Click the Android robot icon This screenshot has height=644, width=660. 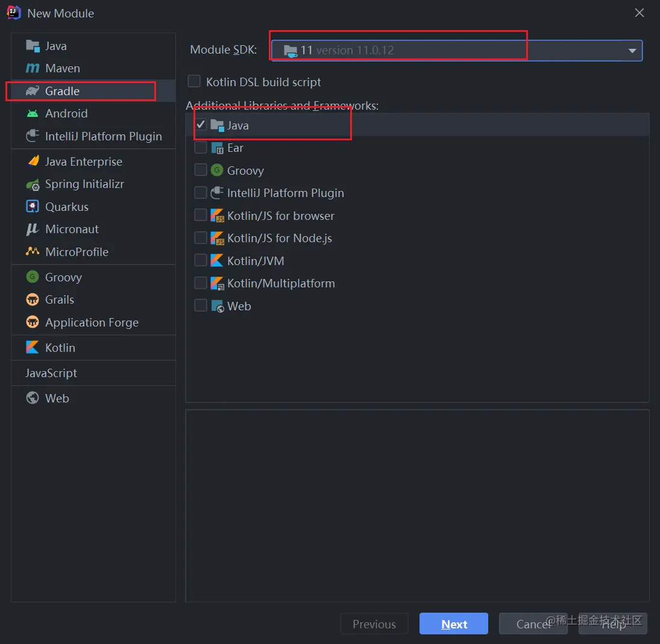pos(33,114)
